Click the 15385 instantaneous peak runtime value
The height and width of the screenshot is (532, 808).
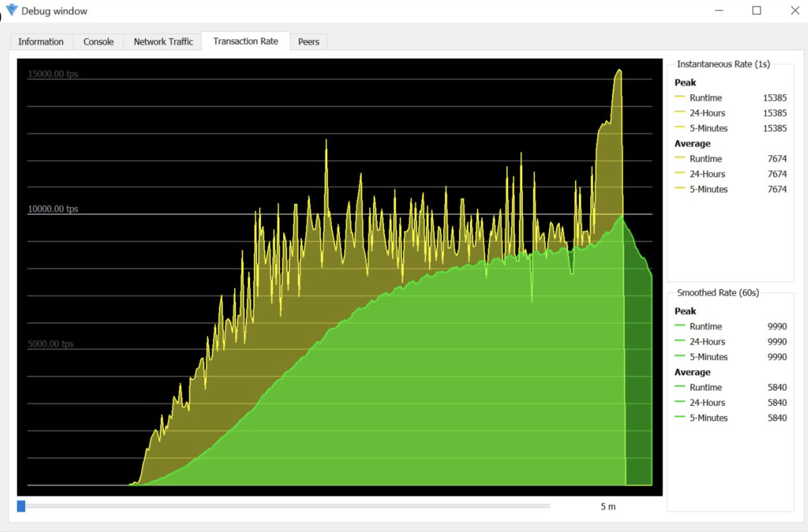774,98
